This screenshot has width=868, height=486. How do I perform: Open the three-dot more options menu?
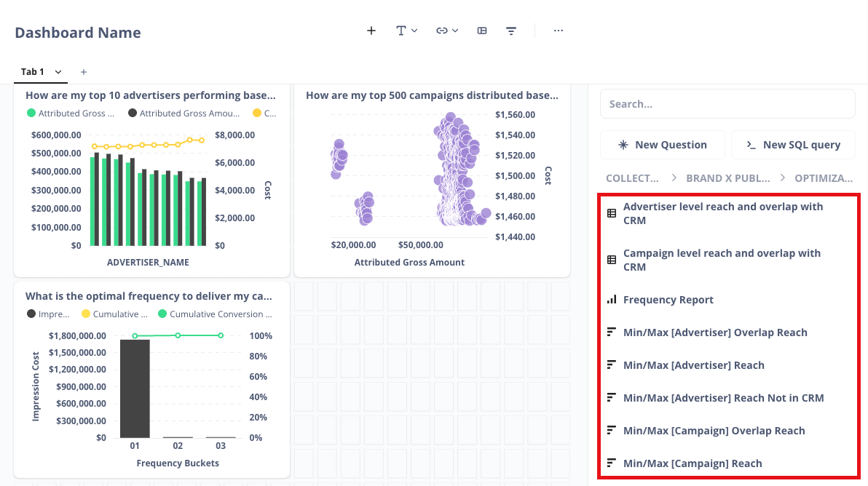pyautogui.click(x=559, y=31)
